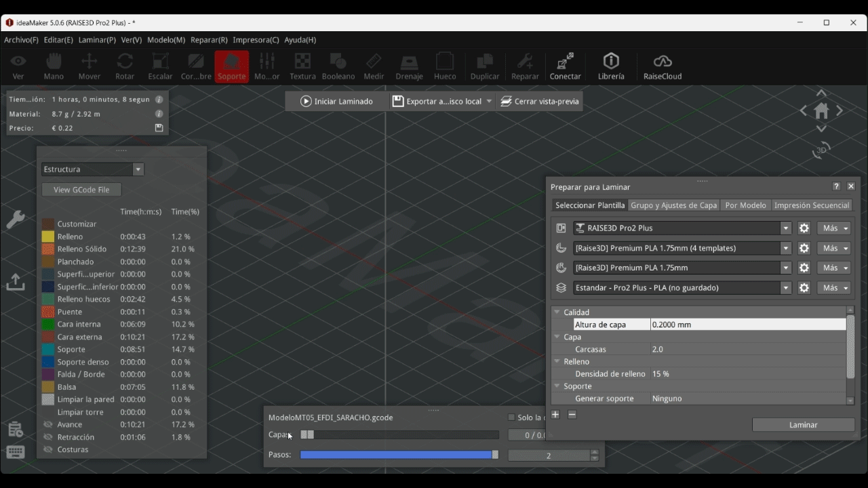Toggle visibility of Retracción
Image resolution: width=868 pixels, height=488 pixels.
(48, 437)
